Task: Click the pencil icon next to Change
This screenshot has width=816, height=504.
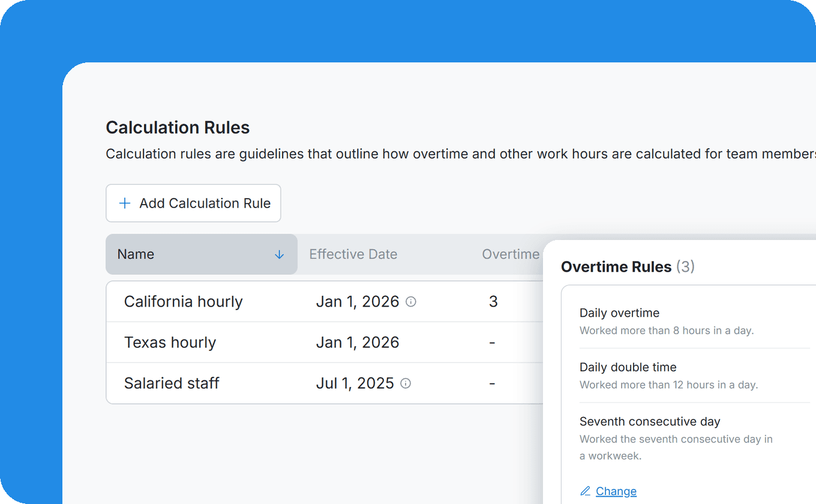Action: click(x=586, y=491)
